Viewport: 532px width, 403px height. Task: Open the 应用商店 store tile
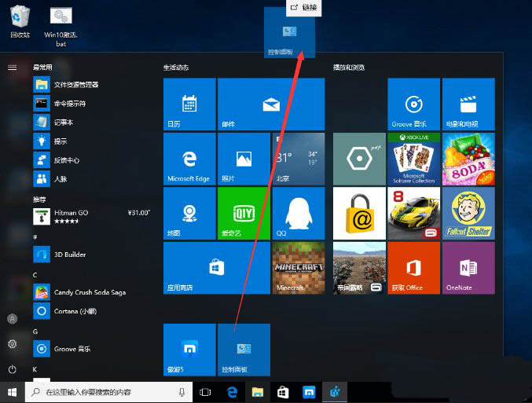[215, 267]
